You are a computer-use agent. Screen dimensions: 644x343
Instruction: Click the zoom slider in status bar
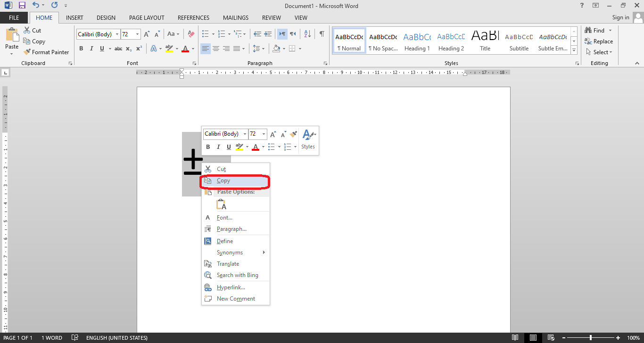591,338
